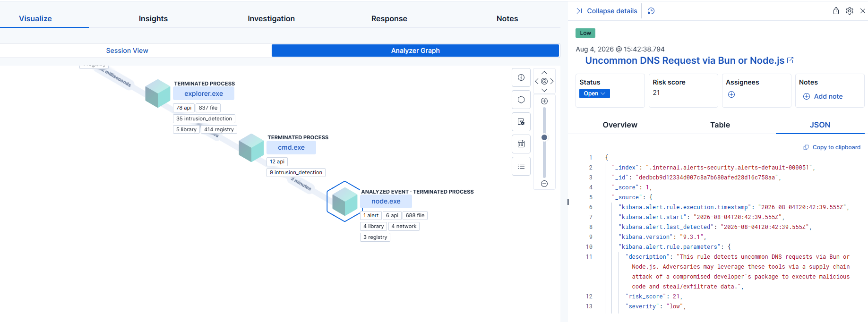Click the 6 api pill under node.exe
Screen dimensions: 868x322
(392, 215)
